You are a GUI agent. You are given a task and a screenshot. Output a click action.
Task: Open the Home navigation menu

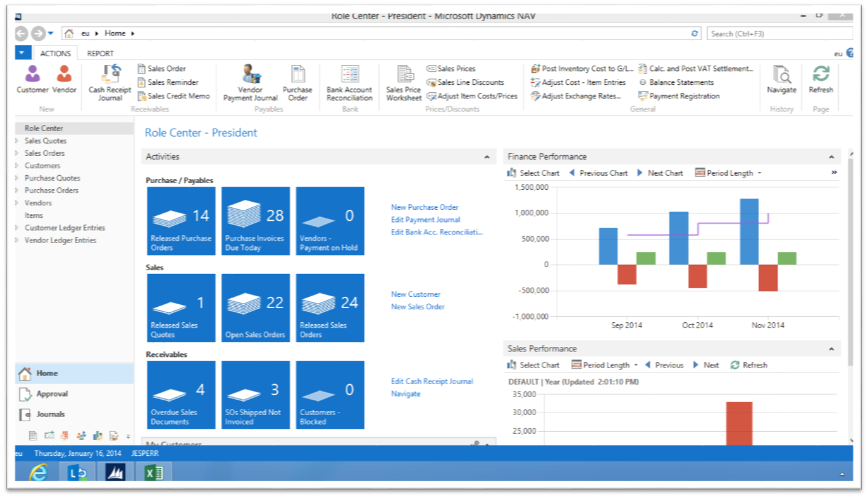click(x=74, y=374)
